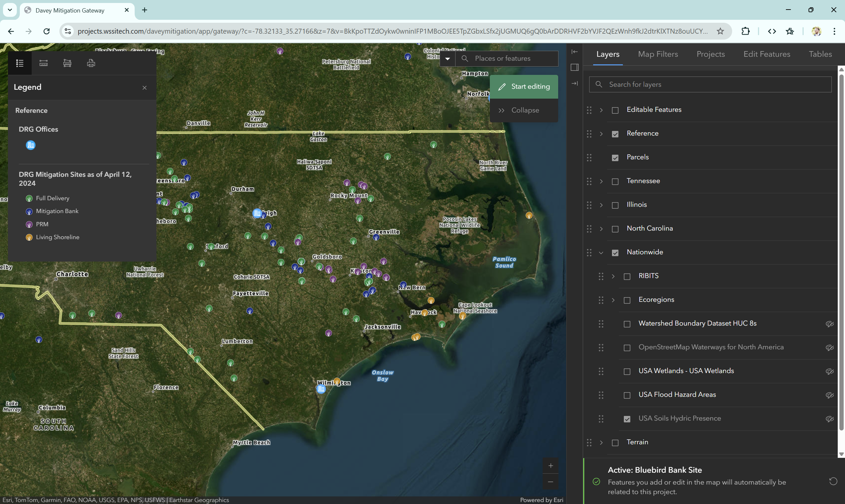The image size is (845, 504).
Task: Open the Edit Features tab
Action: click(766, 54)
